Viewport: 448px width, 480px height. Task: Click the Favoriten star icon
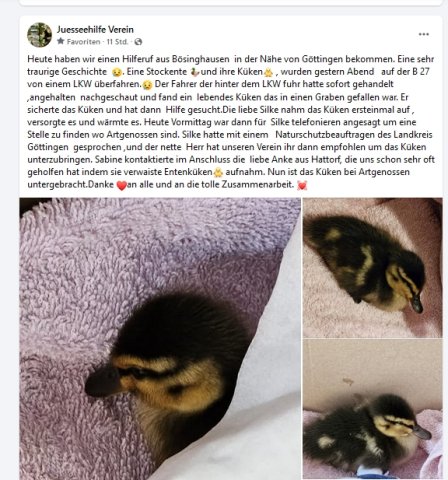pos(60,41)
